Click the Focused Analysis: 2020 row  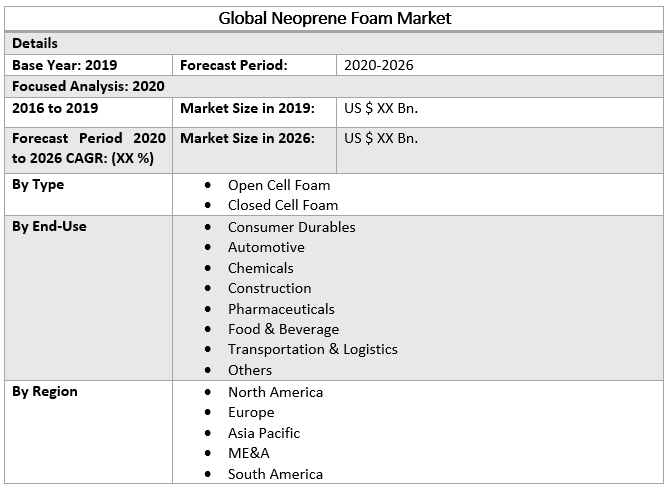click(88, 86)
